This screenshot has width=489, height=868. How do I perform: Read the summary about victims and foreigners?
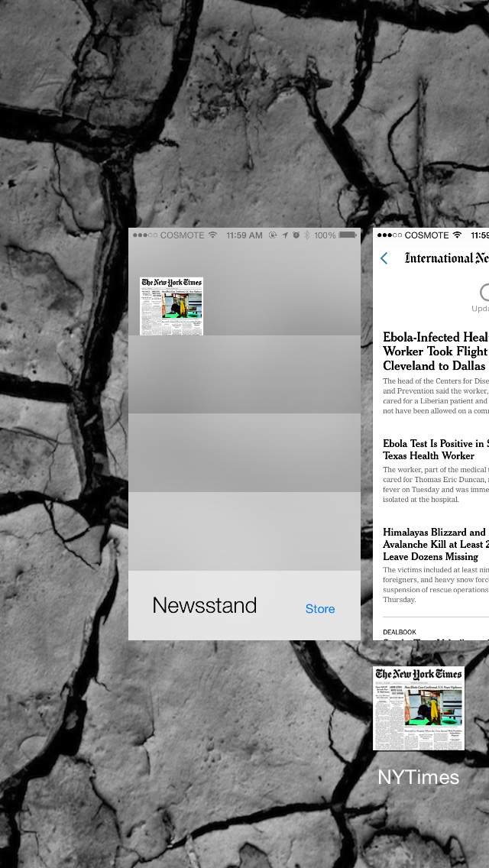coord(436,584)
